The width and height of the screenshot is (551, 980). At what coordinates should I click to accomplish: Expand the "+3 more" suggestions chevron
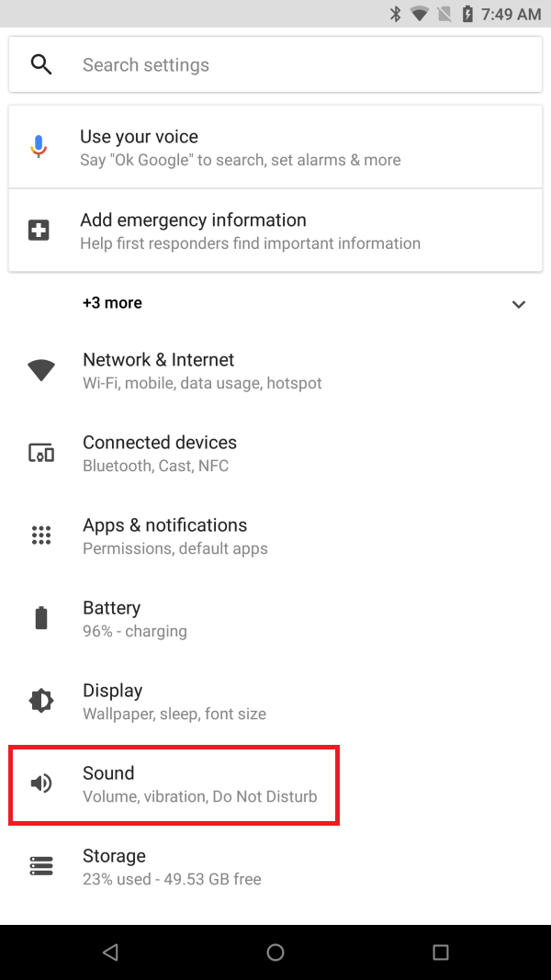pyautogui.click(x=519, y=303)
